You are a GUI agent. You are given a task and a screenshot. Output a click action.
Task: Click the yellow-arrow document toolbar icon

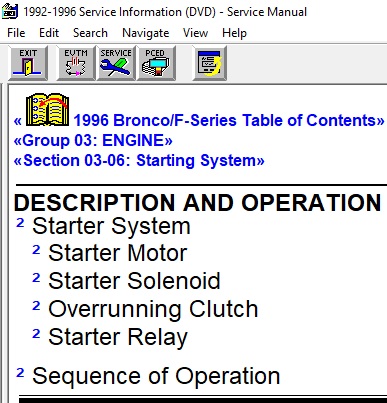point(210,63)
